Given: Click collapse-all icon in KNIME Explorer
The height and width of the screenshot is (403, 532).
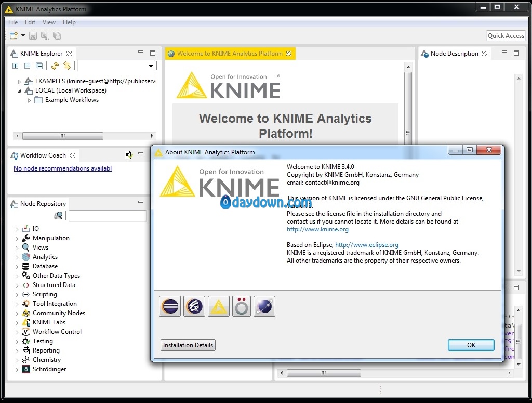Looking at the screenshot, I should [39, 66].
